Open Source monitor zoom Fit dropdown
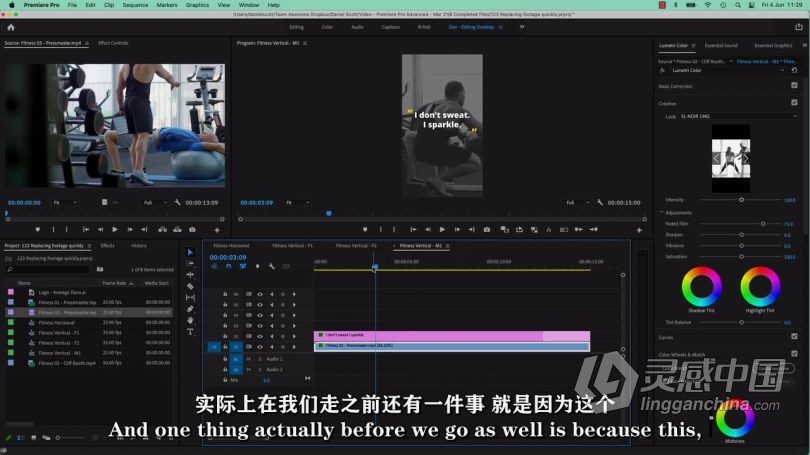The image size is (810, 455). coord(65,202)
